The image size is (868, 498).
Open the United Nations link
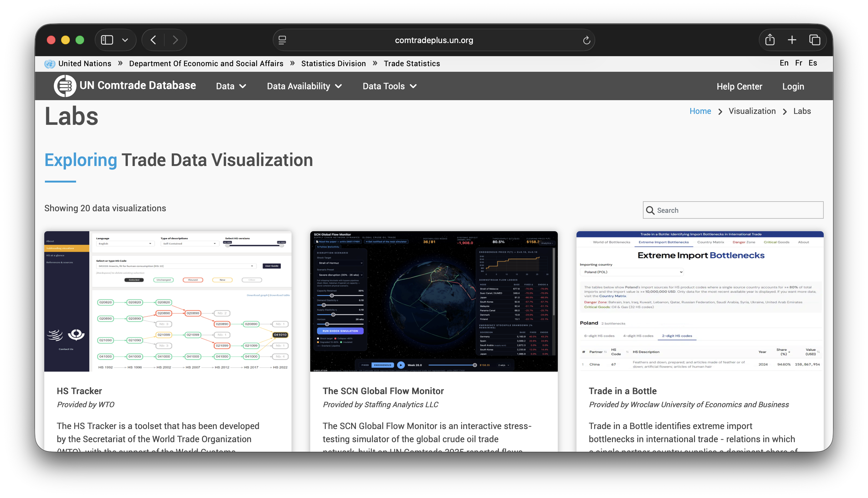(85, 64)
